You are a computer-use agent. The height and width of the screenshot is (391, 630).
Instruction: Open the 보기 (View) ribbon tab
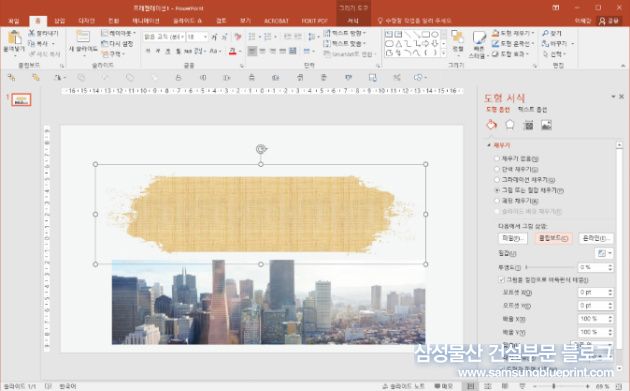tap(245, 21)
